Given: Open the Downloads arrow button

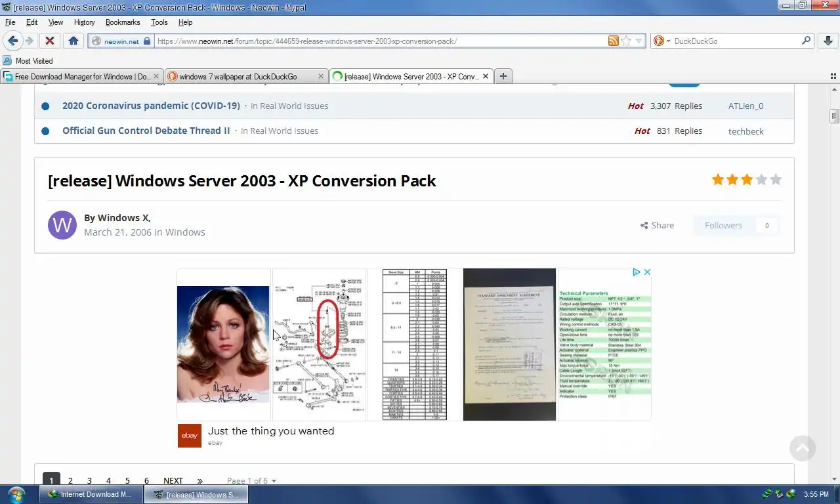Looking at the screenshot, I should click(828, 41).
